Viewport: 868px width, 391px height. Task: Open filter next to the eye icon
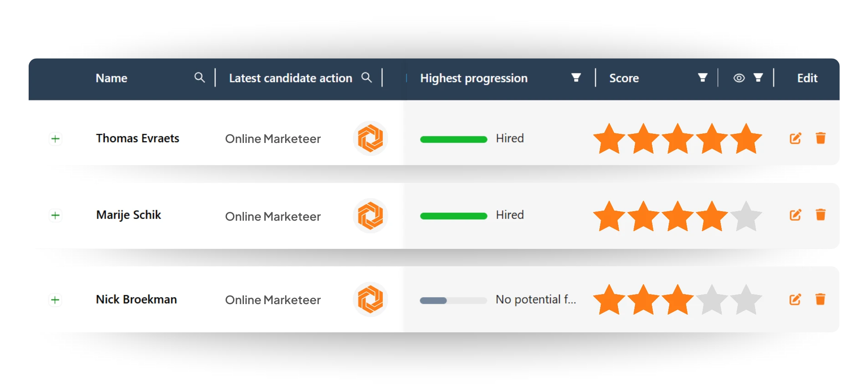[758, 78]
